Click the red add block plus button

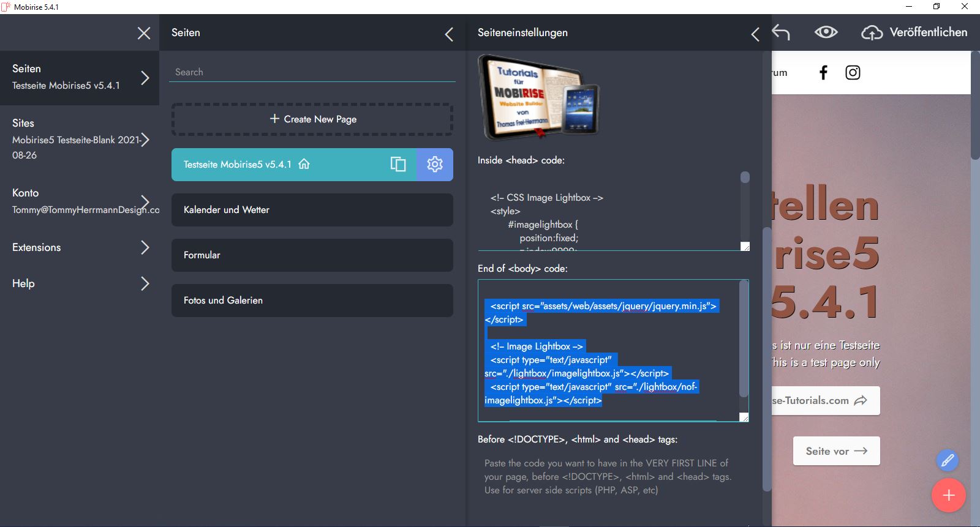pyautogui.click(x=948, y=495)
